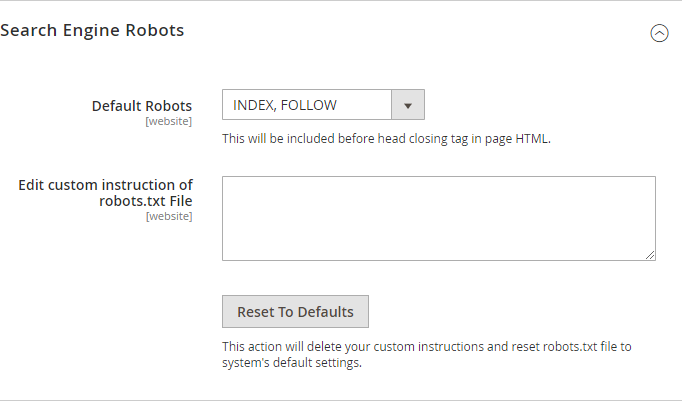Viewport: 682px width, 401px height.
Task: Click the bottom section divider line
Action: coord(340,400)
